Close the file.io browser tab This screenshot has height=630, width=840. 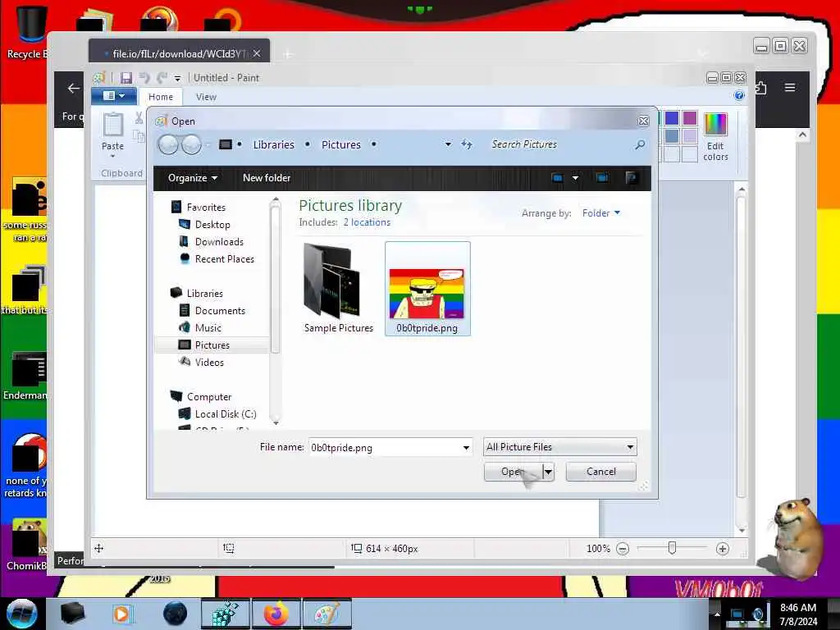[257, 53]
